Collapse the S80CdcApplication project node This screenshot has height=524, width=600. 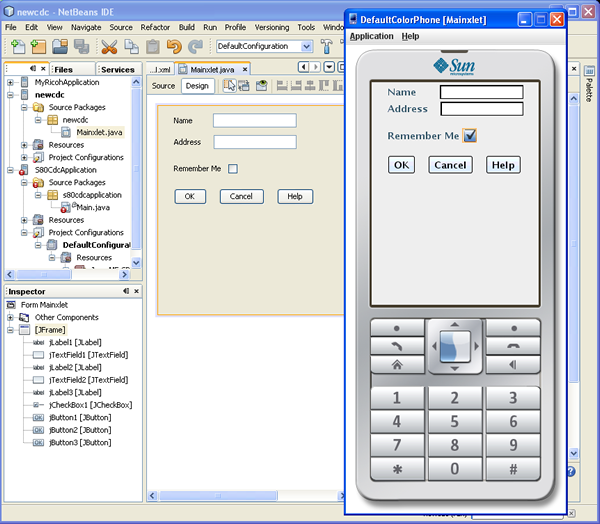click(10, 170)
